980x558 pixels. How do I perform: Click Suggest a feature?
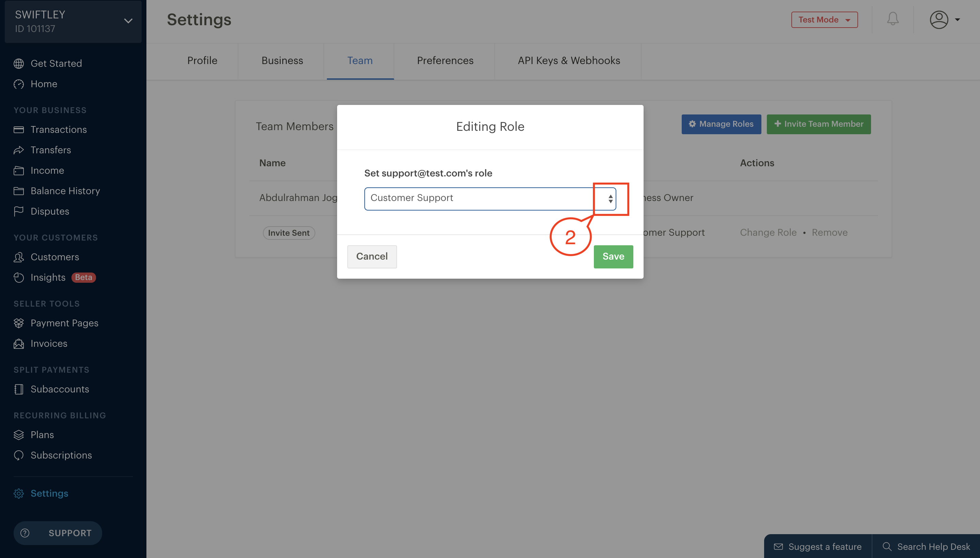818,546
